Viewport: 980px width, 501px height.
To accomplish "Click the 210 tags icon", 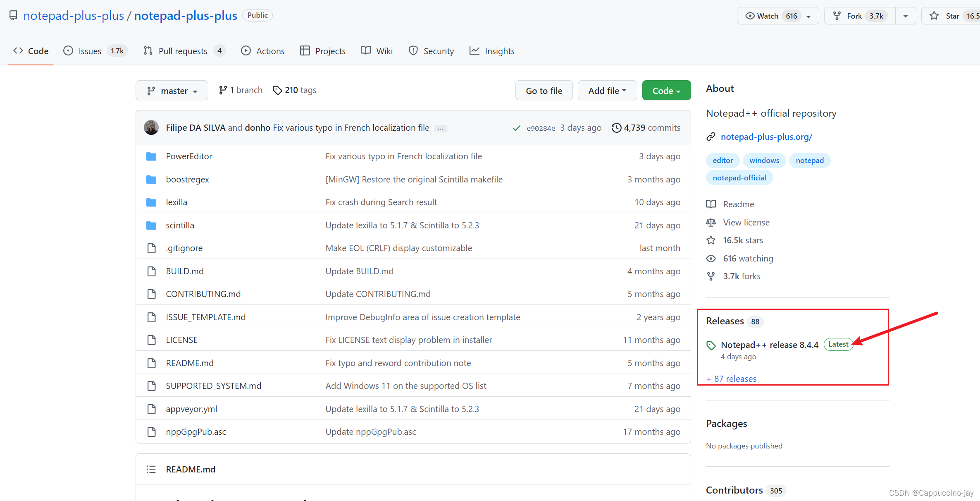I will [277, 90].
